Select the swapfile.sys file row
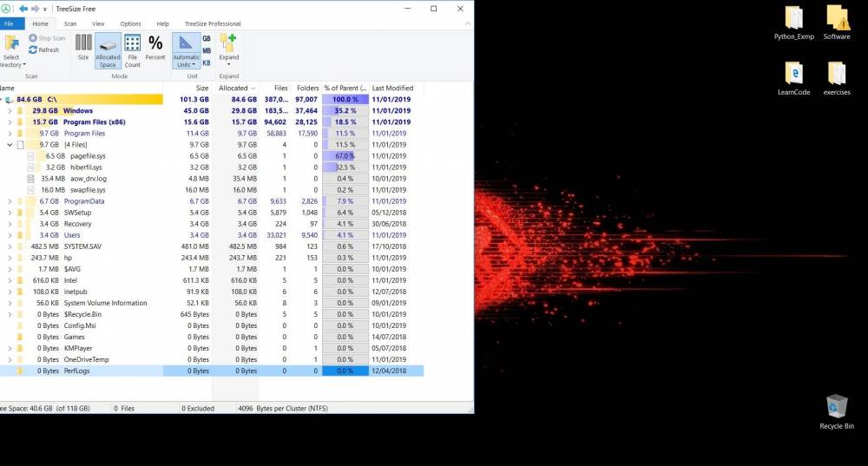The width and height of the screenshot is (868, 466). (x=212, y=190)
